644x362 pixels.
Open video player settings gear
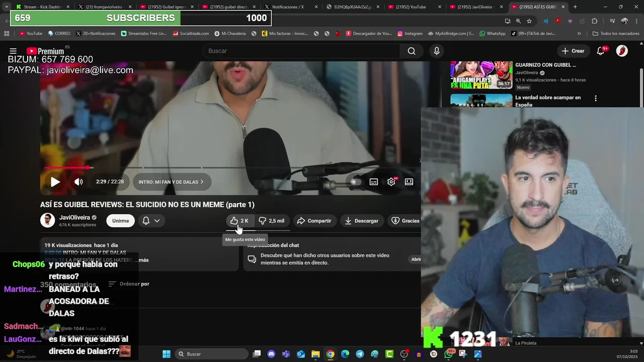[391, 182]
